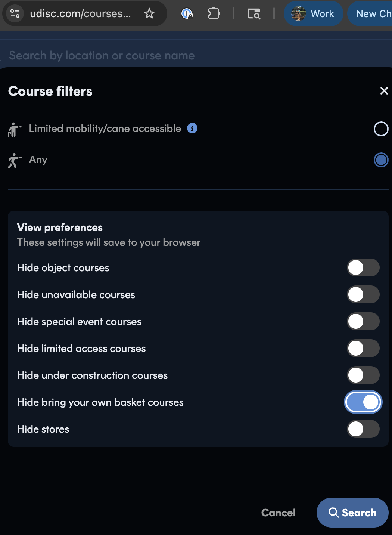Bookmark this page with the star icon
The image size is (392, 535).
point(149,14)
